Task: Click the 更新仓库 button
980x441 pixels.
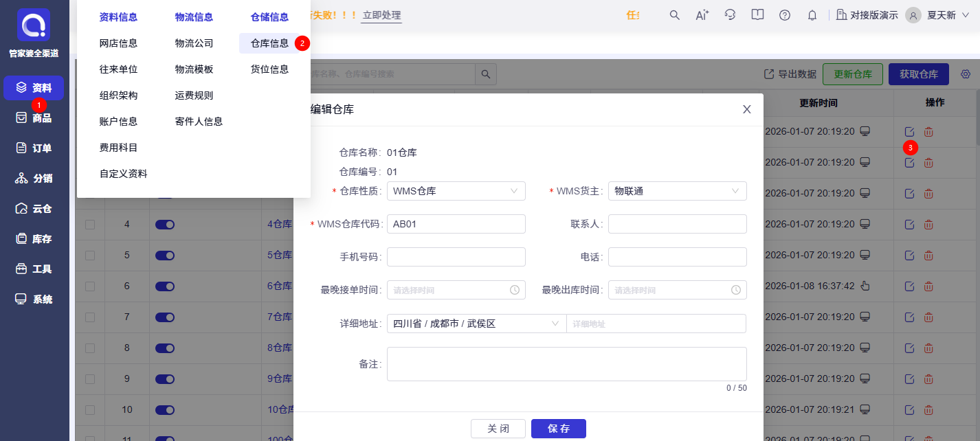Action: (x=853, y=74)
